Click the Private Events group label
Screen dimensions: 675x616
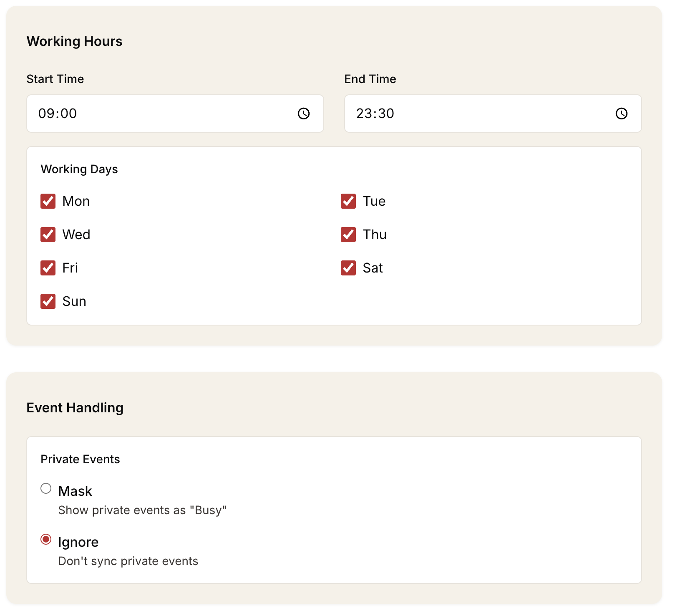click(80, 459)
